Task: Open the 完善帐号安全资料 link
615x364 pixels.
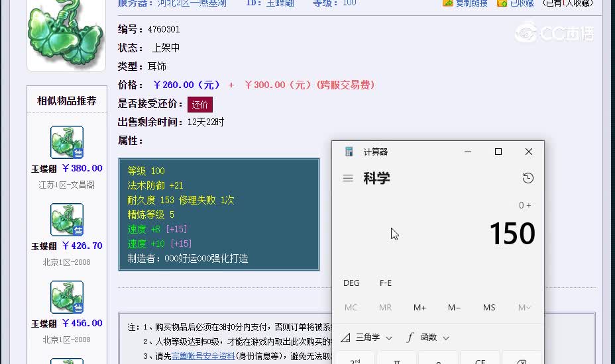Action: [203, 356]
